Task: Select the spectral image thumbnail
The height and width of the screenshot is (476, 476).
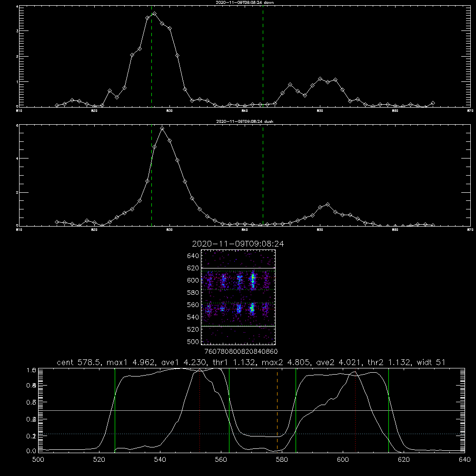Action: 238,297
